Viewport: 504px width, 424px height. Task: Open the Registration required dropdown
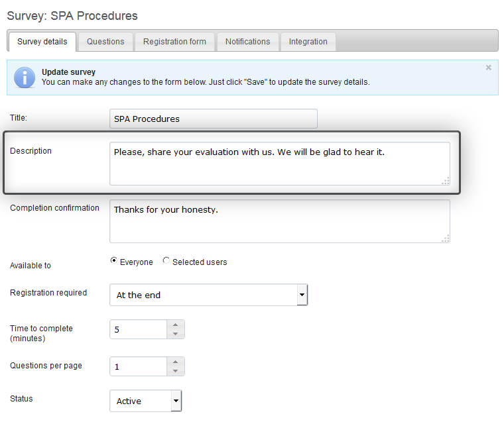click(209, 295)
